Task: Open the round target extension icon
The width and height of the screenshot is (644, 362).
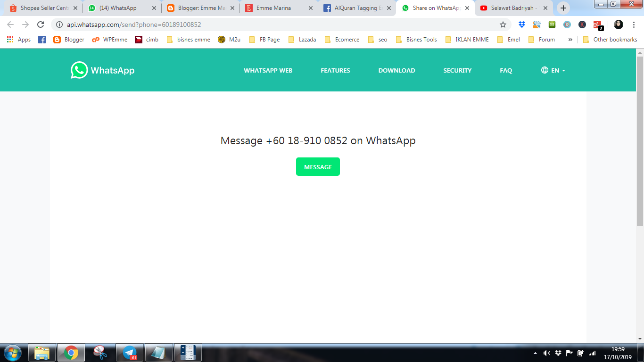Action: (567, 25)
